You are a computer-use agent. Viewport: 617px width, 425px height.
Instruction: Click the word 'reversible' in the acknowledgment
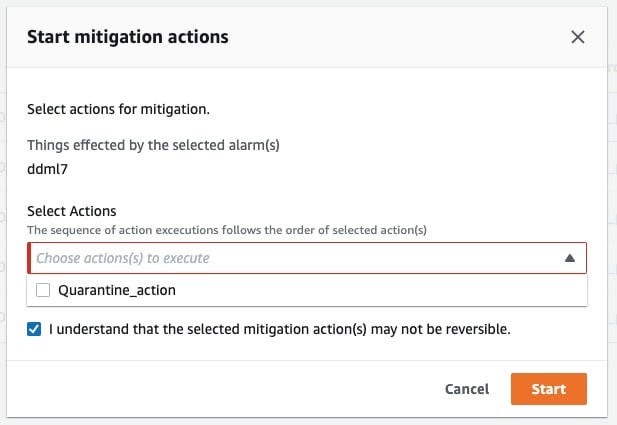(475, 328)
